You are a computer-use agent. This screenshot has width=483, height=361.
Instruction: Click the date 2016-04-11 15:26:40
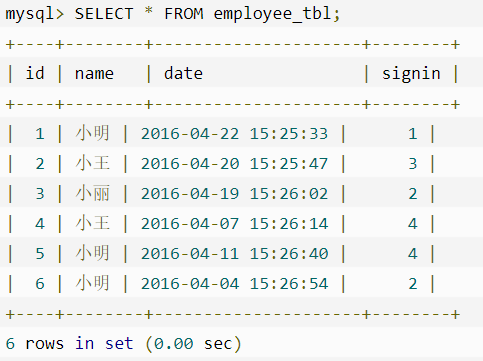234,254
